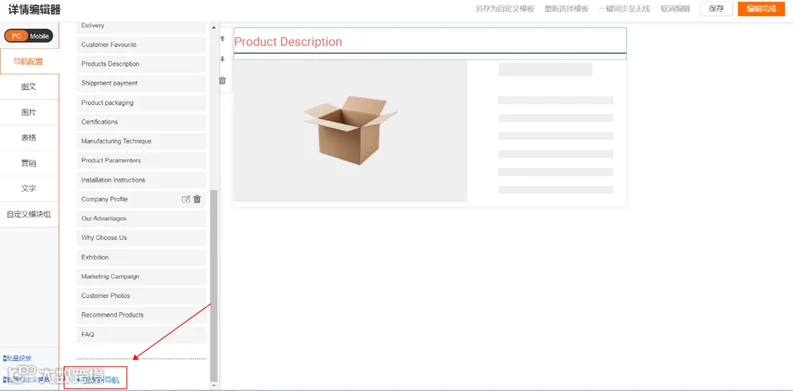Viewport: 793px width, 391px height.
Task: Delete the Product Description module with trash icon
Action: tap(223, 80)
